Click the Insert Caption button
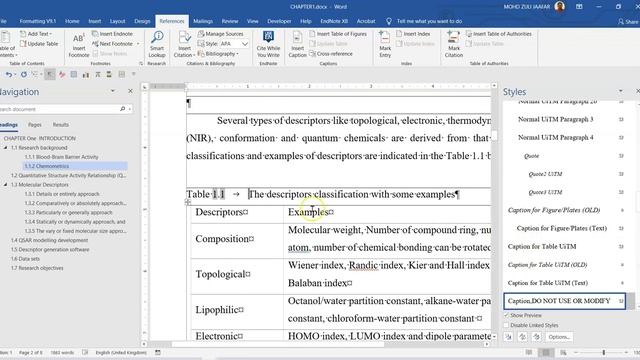This screenshot has width=640, height=360. pos(297,45)
